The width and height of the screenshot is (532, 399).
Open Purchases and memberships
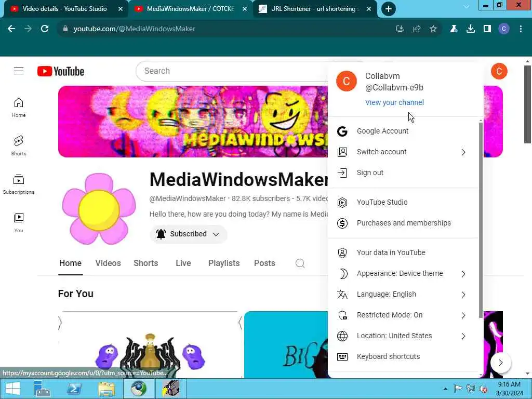403,223
